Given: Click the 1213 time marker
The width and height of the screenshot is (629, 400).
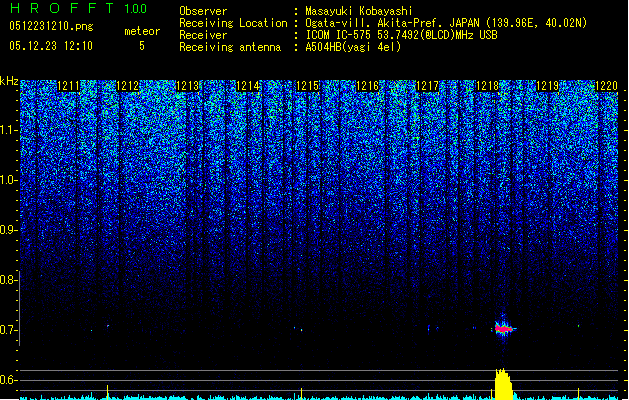Looking at the screenshot, I should tap(188, 86).
